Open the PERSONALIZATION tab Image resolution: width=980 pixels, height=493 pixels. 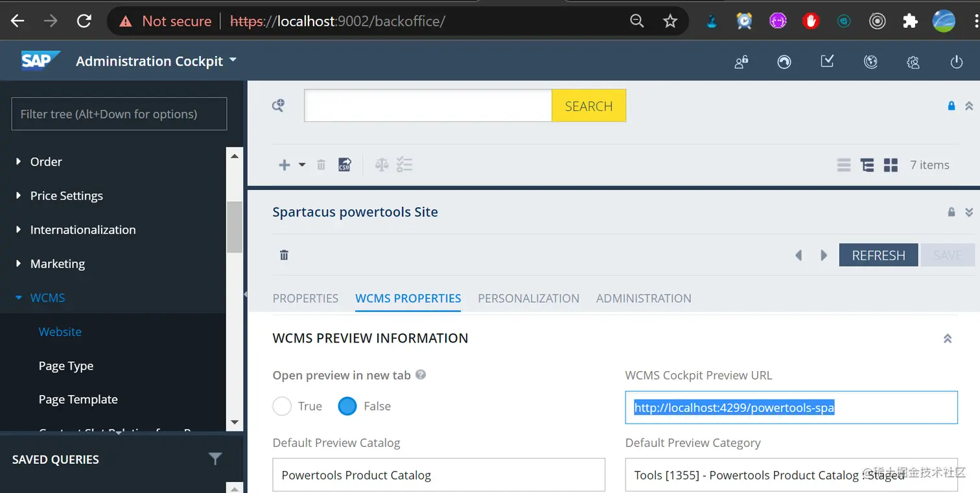(x=529, y=298)
